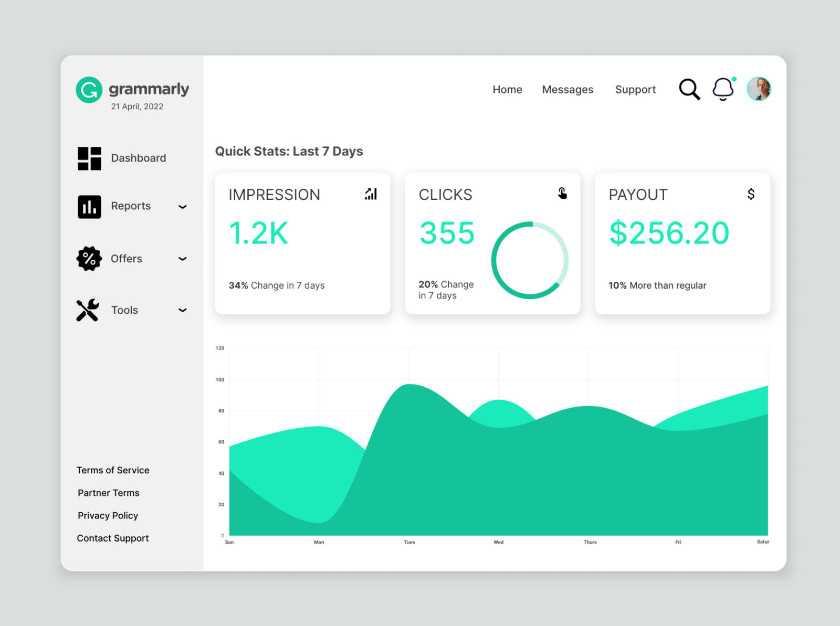Click the circular clicks progress ring
The height and width of the screenshot is (626, 840).
(x=530, y=259)
